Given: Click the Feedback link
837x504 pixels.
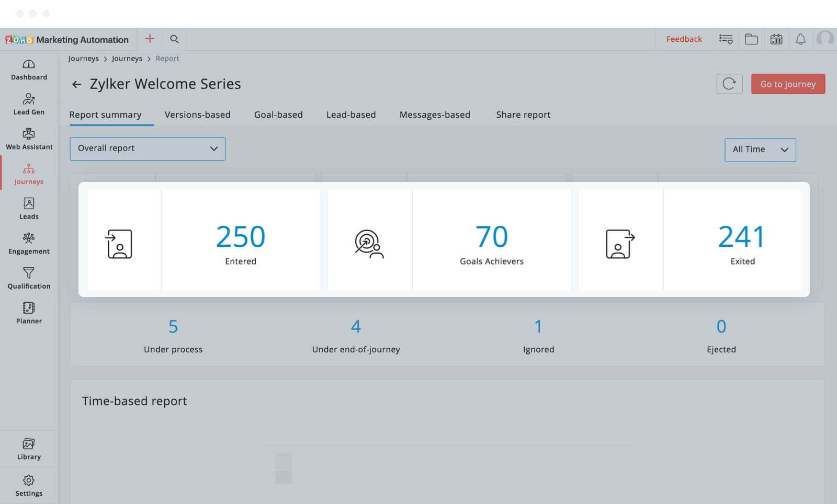Looking at the screenshot, I should coord(684,39).
